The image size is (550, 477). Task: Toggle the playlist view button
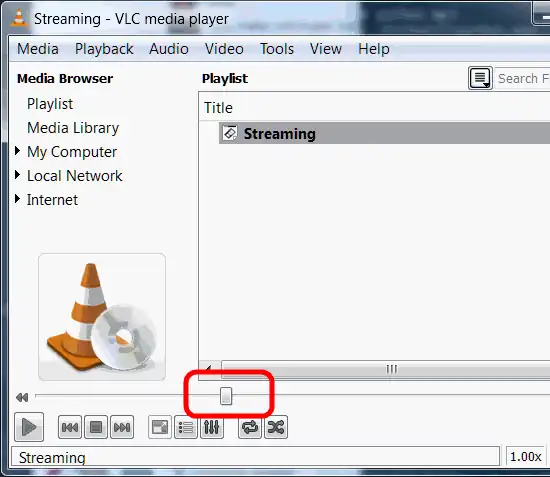(186, 427)
